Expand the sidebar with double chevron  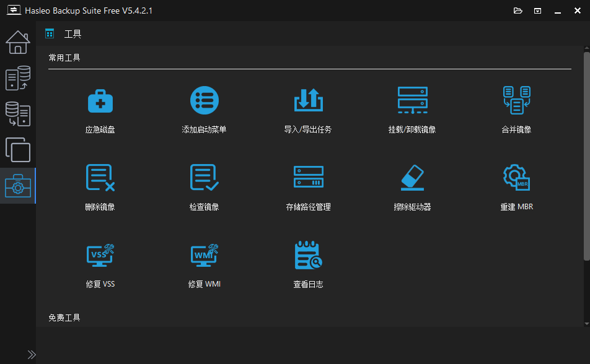tap(32, 355)
